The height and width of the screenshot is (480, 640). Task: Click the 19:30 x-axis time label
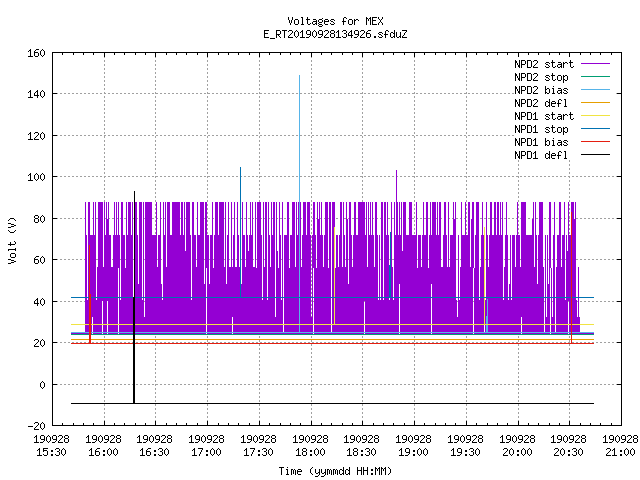465,453
